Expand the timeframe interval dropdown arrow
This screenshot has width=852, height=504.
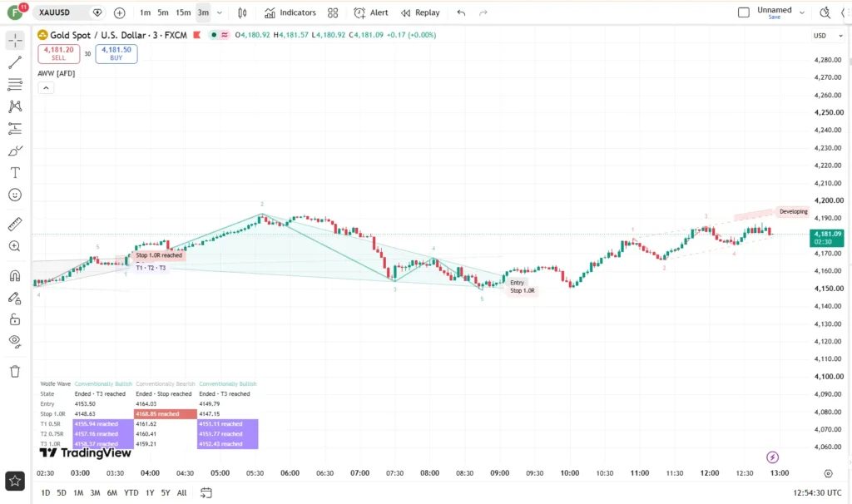(220, 12)
